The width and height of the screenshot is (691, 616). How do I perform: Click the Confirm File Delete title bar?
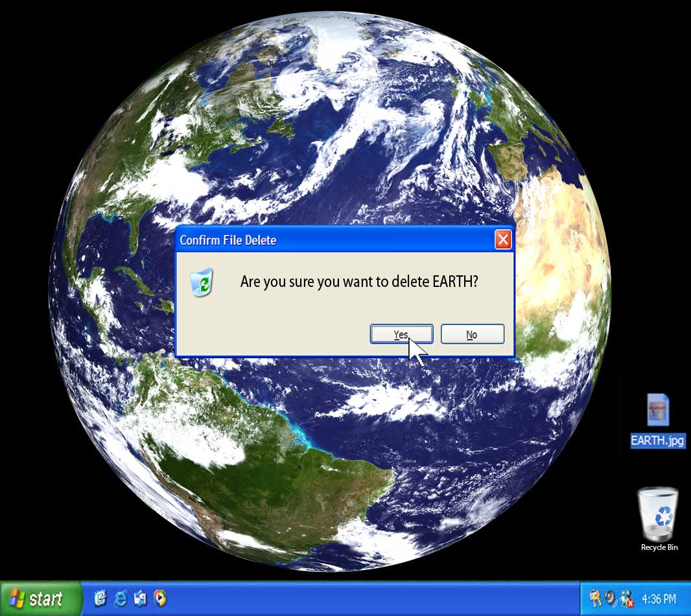point(324,240)
